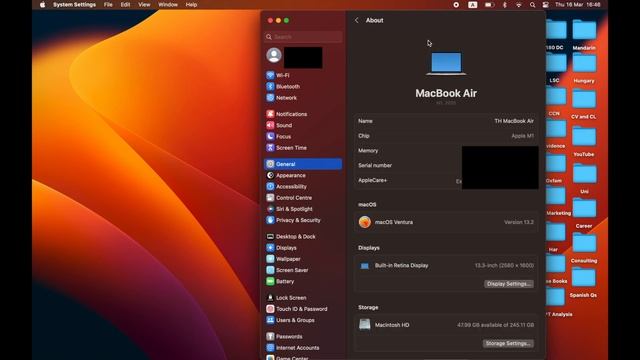Click the Built-in Retina Display row
This screenshot has height=360, width=640.
click(x=446, y=265)
